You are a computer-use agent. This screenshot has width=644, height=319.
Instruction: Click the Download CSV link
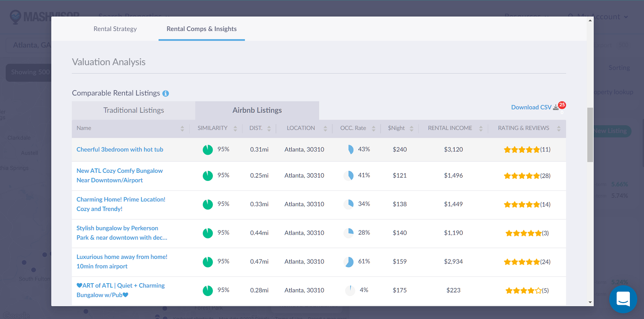pos(531,108)
